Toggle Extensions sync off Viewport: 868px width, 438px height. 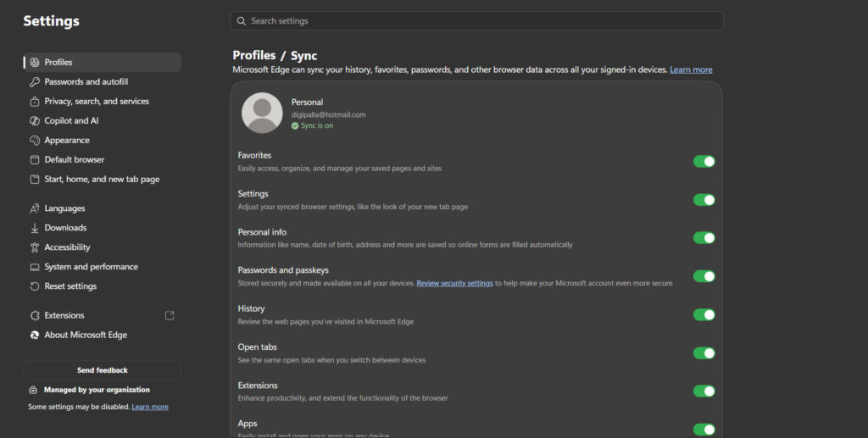tap(704, 391)
